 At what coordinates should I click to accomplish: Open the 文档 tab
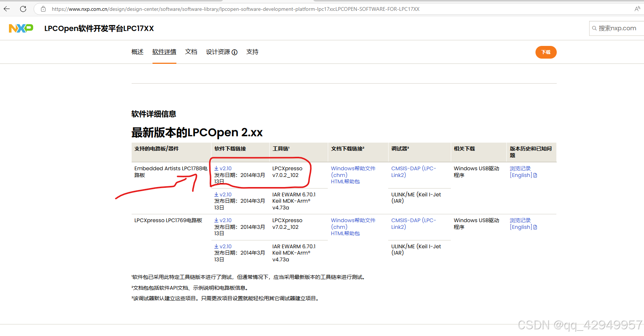pyautogui.click(x=191, y=52)
